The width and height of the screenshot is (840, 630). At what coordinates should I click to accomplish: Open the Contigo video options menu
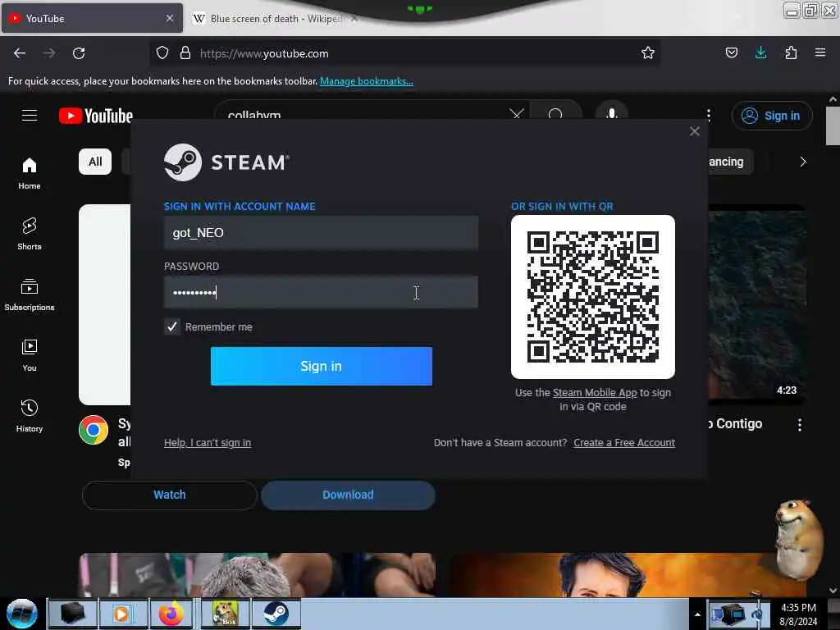point(799,425)
